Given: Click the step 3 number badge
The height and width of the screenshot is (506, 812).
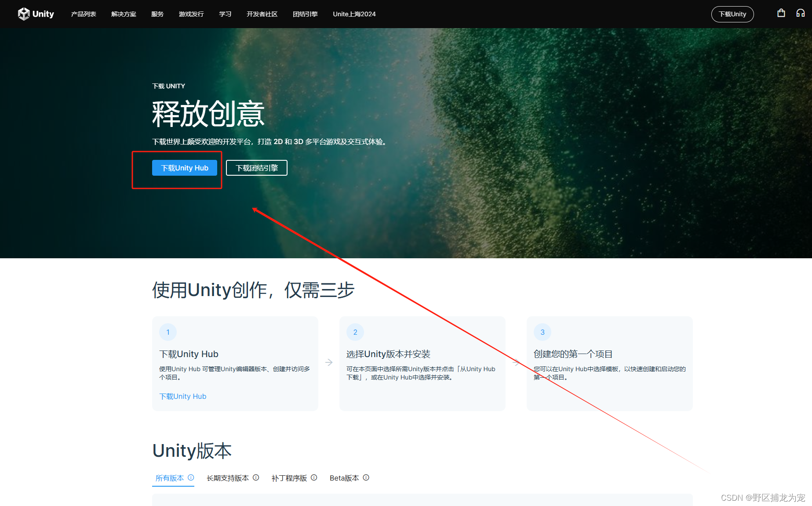Looking at the screenshot, I should coord(543,332).
